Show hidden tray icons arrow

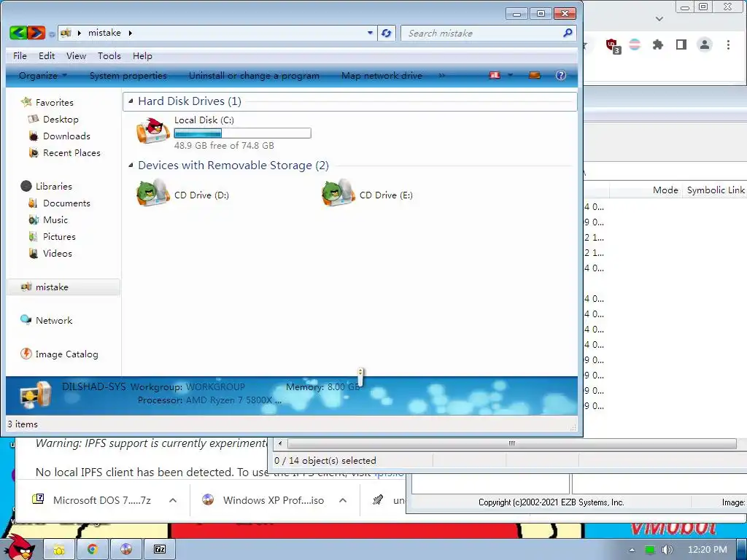pos(632,550)
